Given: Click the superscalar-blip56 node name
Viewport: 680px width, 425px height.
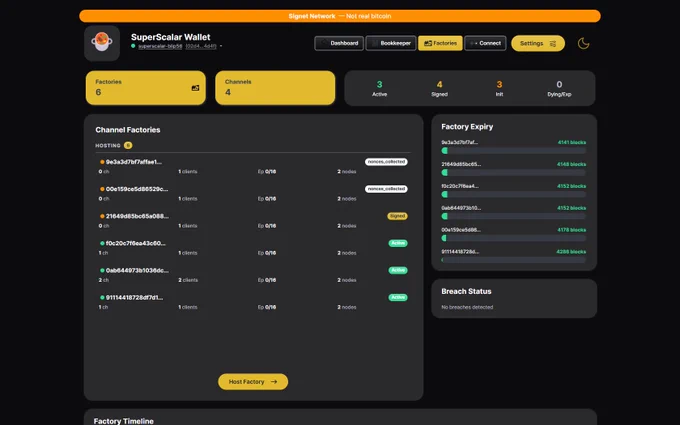Looking at the screenshot, I should (x=160, y=46).
